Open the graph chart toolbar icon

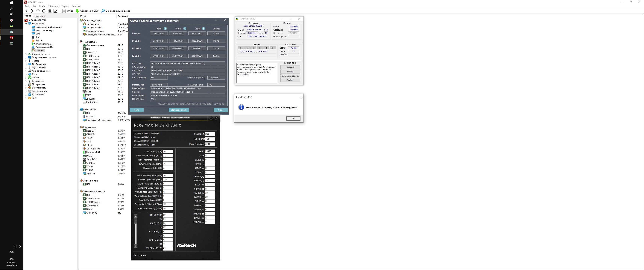pos(55,11)
